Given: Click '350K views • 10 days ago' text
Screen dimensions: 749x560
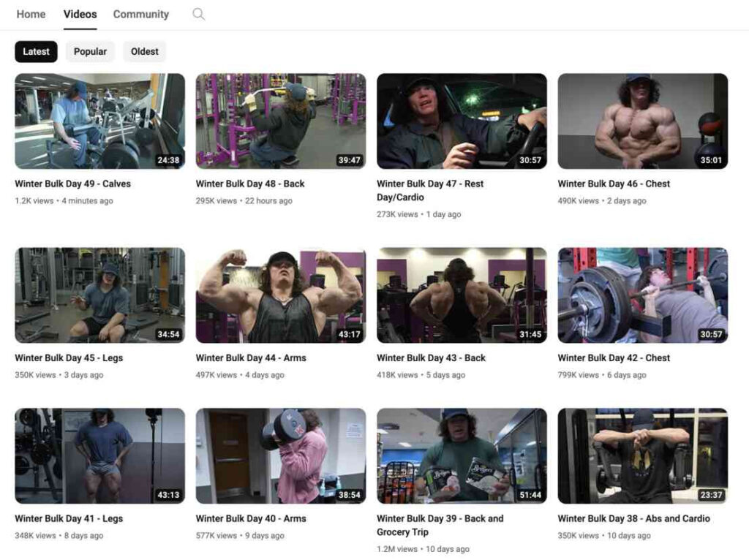Looking at the screenshot, I should coord(604,536).
